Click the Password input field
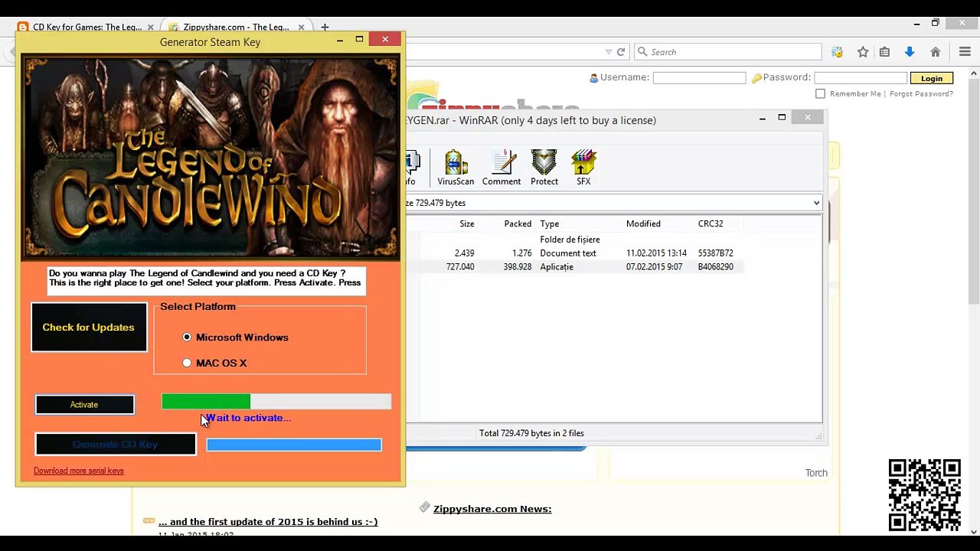The height and width of the screenshot is (551, 980). click(x=861, y=78)
